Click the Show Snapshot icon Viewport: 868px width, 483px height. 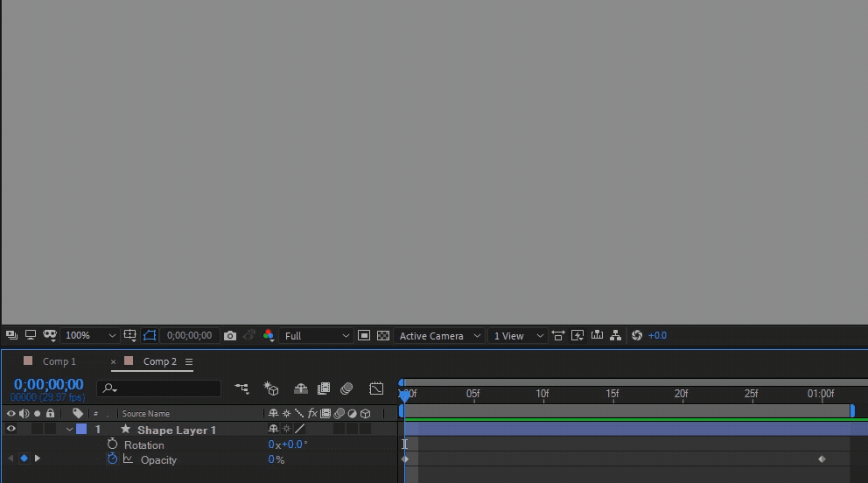[249, 335]
